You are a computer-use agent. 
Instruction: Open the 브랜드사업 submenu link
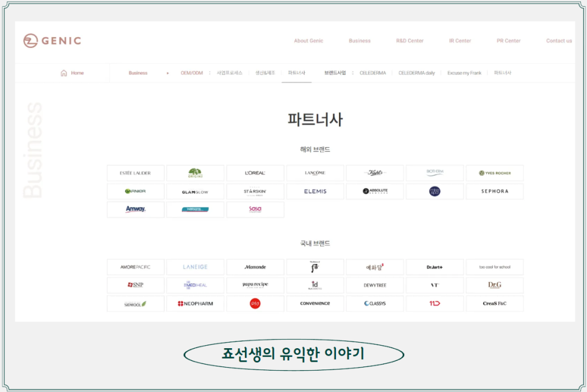(x=335, y=73)
